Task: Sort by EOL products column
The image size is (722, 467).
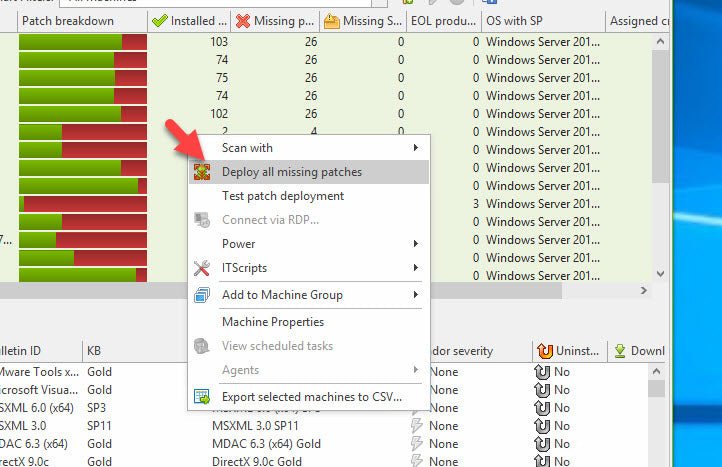Action: click(443, 21)
